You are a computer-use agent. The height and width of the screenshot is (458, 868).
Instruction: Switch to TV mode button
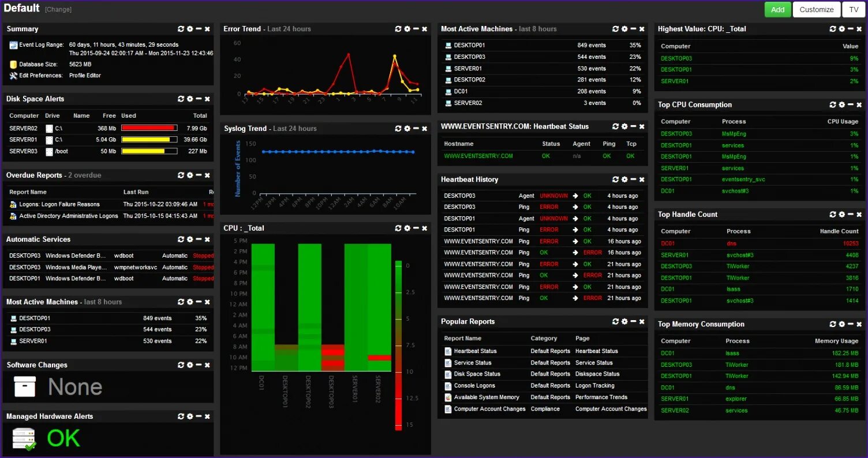[853, 9]
